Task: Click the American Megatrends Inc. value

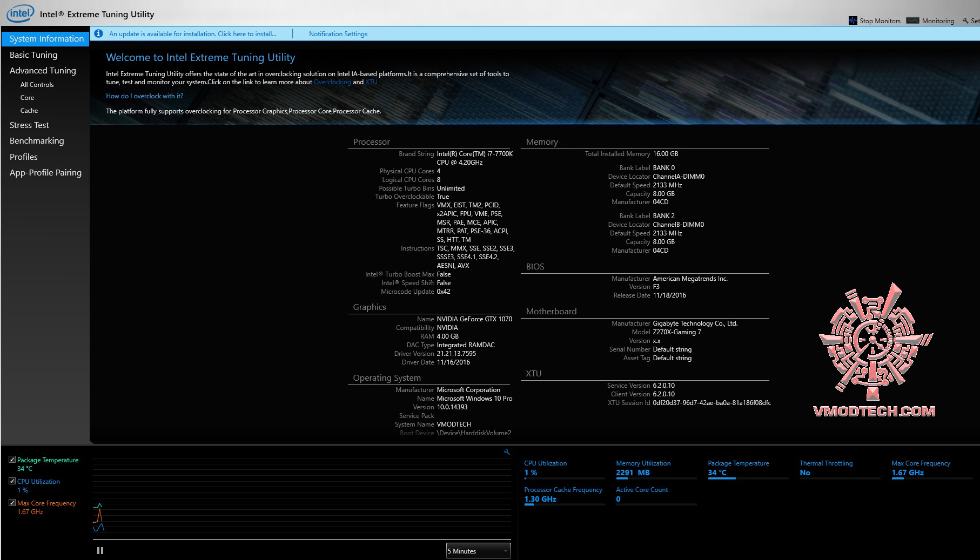Action: pos(690,279)
